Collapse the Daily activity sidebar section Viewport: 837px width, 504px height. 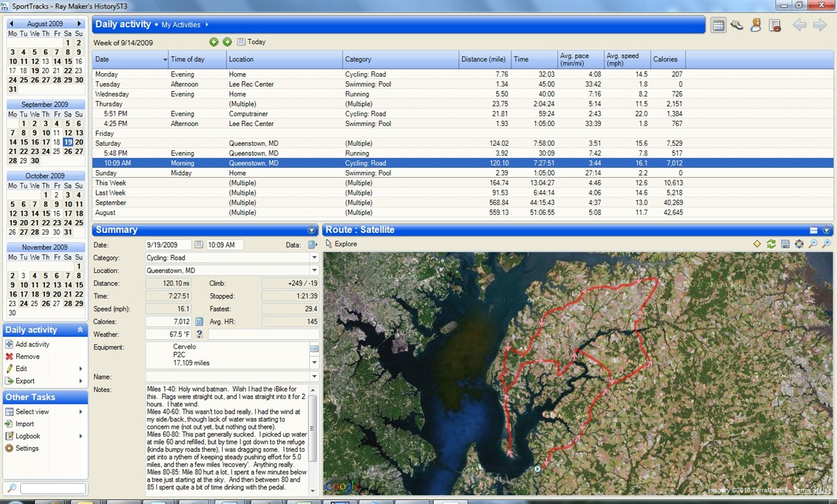[80, 330]
